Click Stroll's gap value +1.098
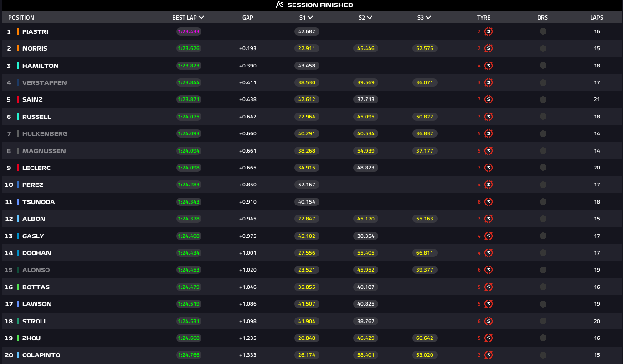Screen dimensions: 623x364 click(248, 321)
